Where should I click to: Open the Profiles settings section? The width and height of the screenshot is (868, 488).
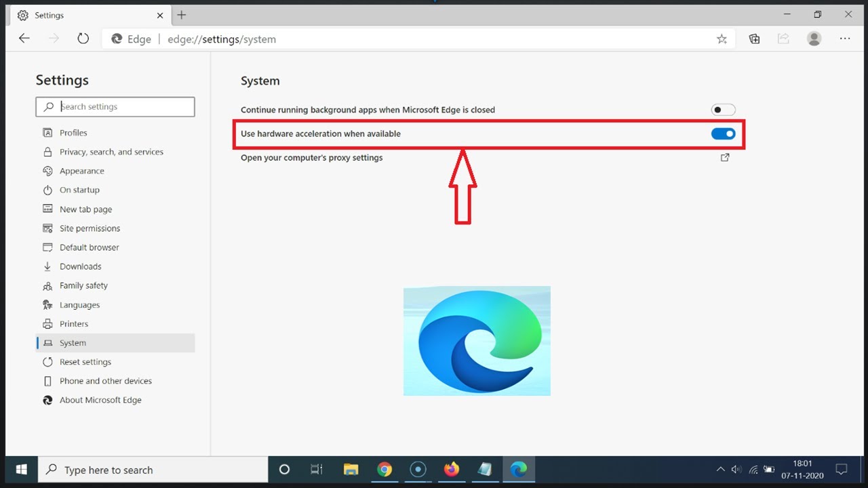pyautogui.click(x=115, y=133)
